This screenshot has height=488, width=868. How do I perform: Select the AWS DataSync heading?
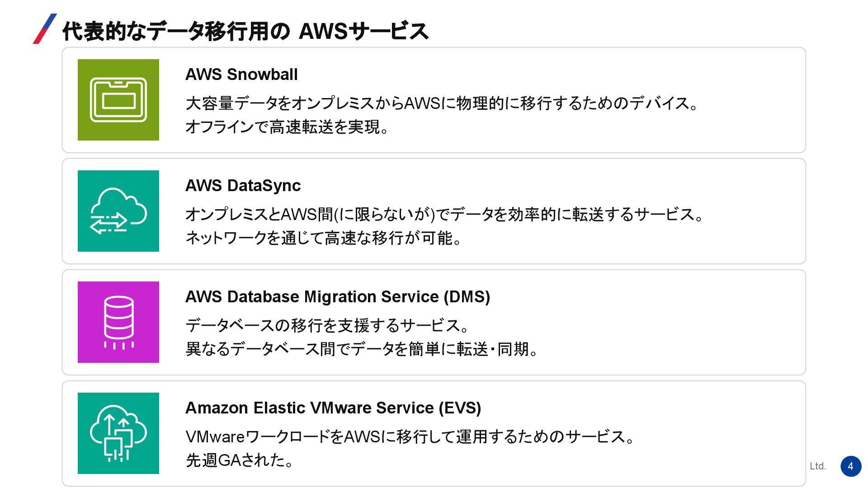coord(243,186)
